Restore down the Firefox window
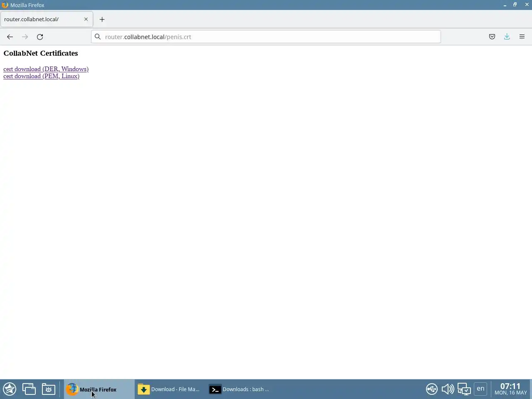 point(515,5)
